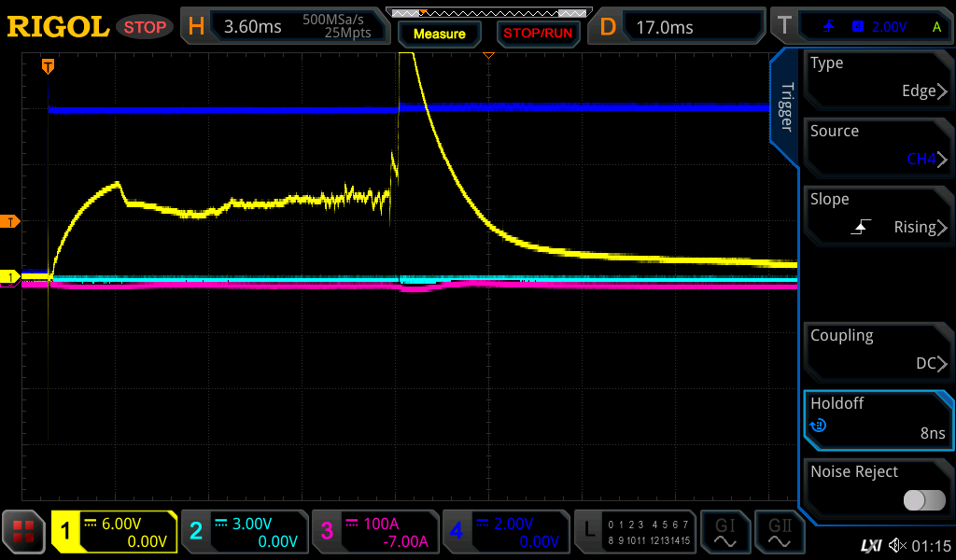This screenshot has height=560, width=956.
Task: Click the muted speaker icon
Action: (897, 545)
